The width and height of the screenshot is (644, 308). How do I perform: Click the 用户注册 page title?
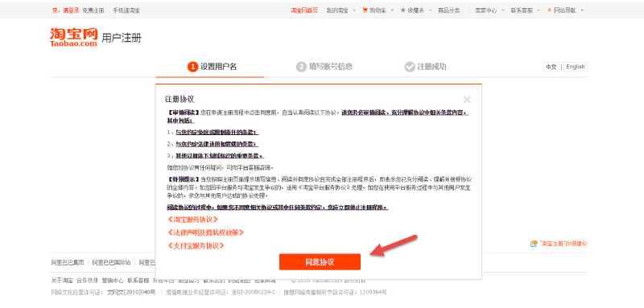[x=122, y=39]
